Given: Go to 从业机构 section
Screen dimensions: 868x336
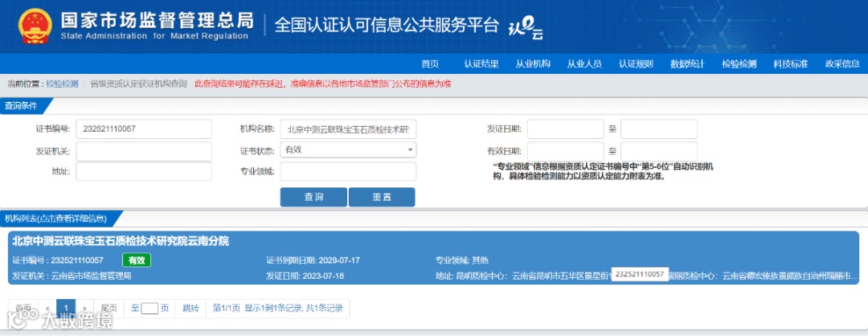Looking at the screenshot, I should (x=533, y=64).
